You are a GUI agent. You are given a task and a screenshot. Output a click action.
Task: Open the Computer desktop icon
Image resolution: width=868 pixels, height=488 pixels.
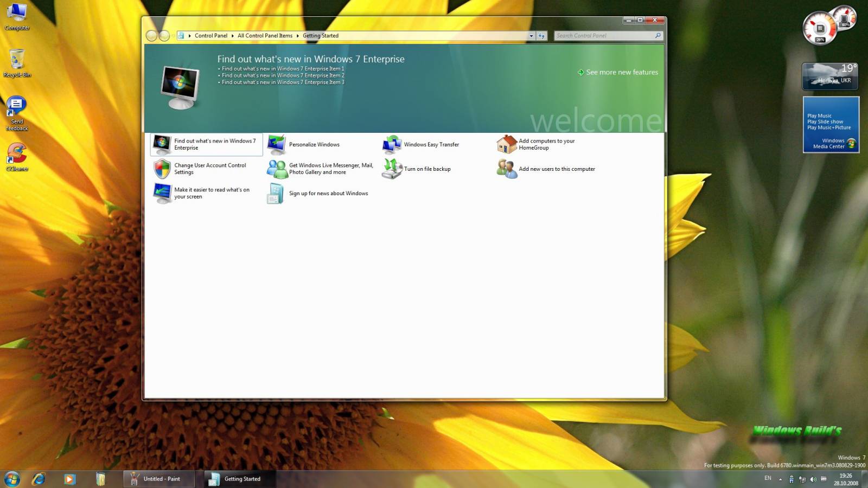(17, 17)
